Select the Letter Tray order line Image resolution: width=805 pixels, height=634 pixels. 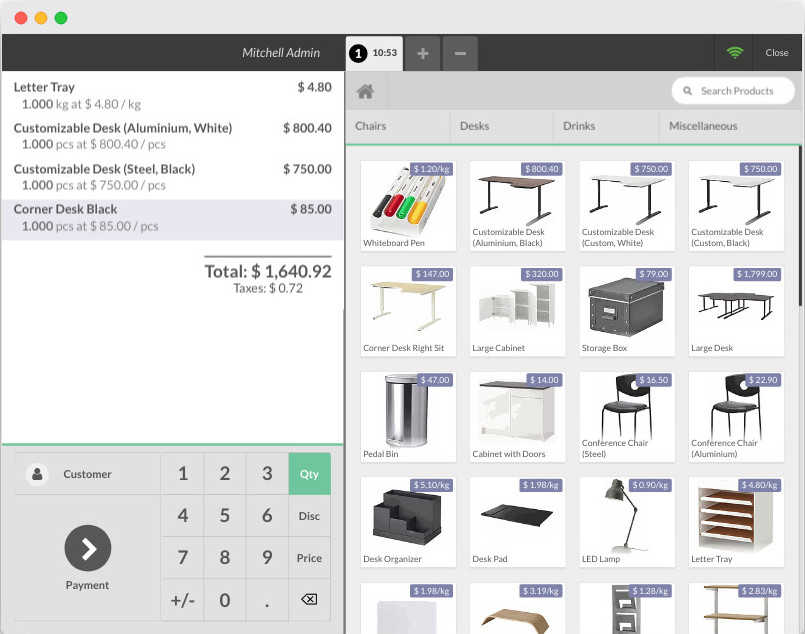(172, 95)
